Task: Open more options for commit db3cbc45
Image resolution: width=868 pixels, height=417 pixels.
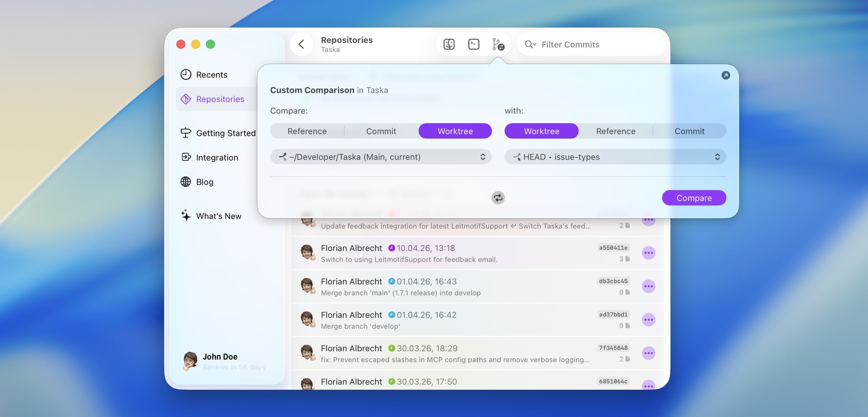Action: [648, 286]
